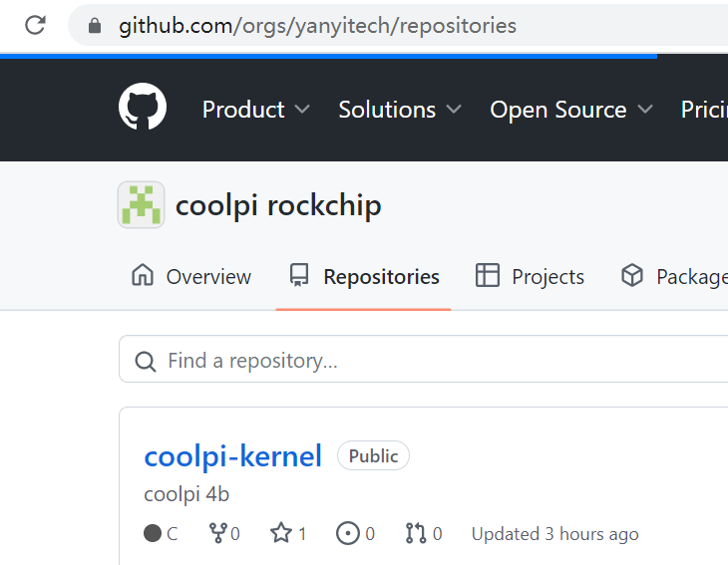Click the Updated 3 hours ago text
728x565 pixels.
pos(554,534)
